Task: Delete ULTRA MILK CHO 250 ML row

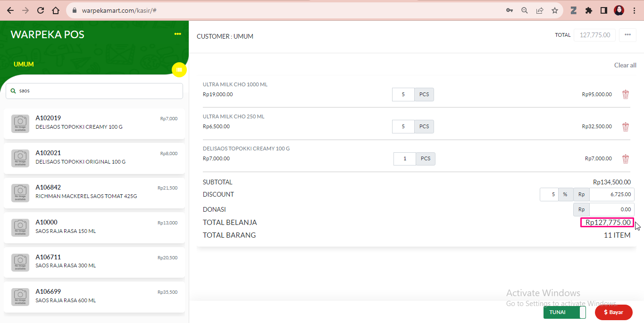Action: 626,126
